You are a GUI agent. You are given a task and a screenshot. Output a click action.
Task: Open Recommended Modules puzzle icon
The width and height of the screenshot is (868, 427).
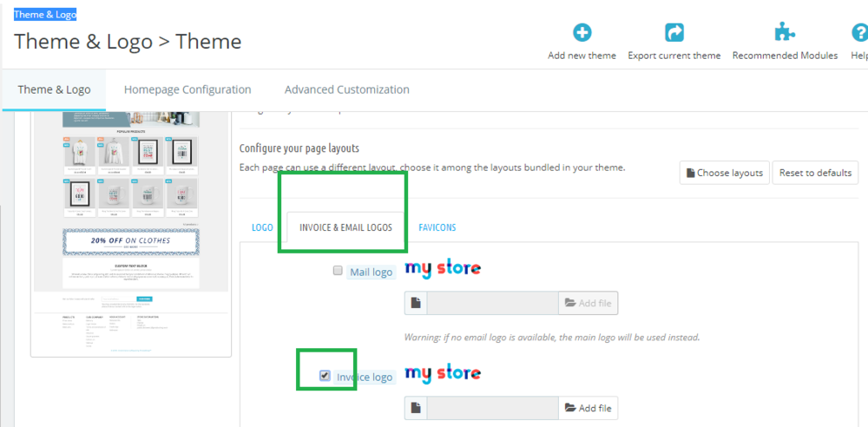tap(785, 33)
